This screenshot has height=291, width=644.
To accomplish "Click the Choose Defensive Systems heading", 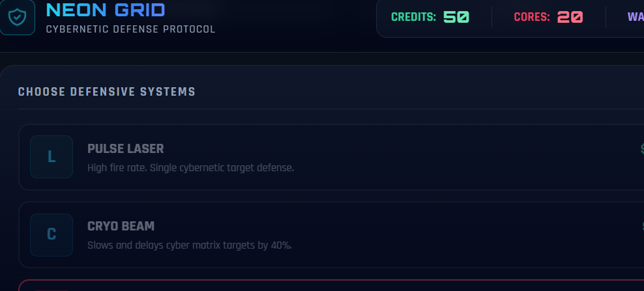I will click(107, 92).
